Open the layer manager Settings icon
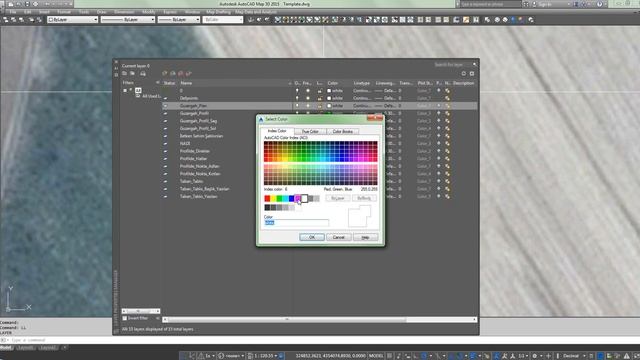This screenshot has width=640, height=360. pos(472,73)
